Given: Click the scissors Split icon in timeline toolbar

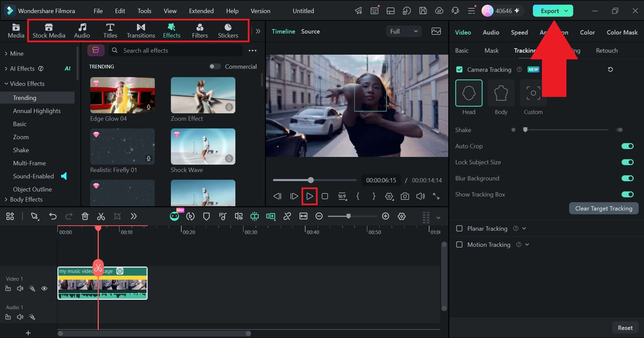Looking at the screenshot, I should click(x=101, y=216).
